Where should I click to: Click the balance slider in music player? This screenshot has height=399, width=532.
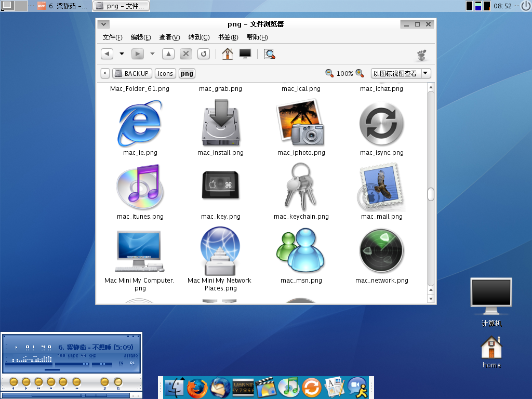102,364
